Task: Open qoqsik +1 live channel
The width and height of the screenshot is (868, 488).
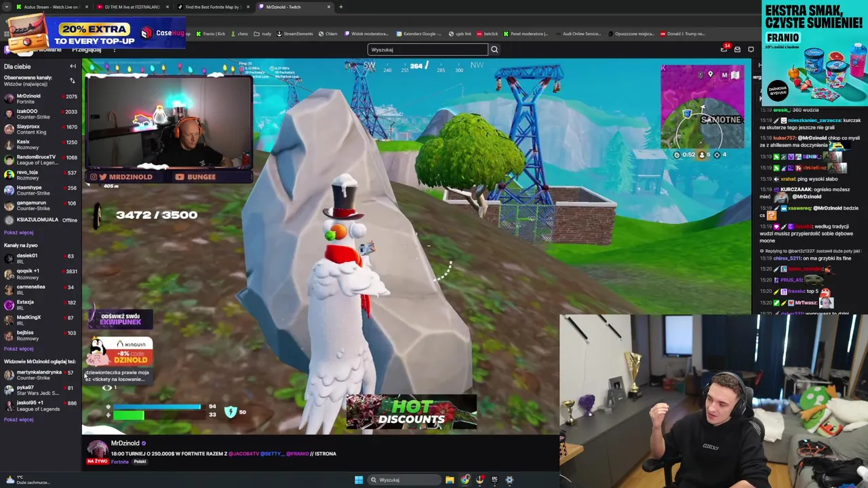Action: click(x=41, y=274)
